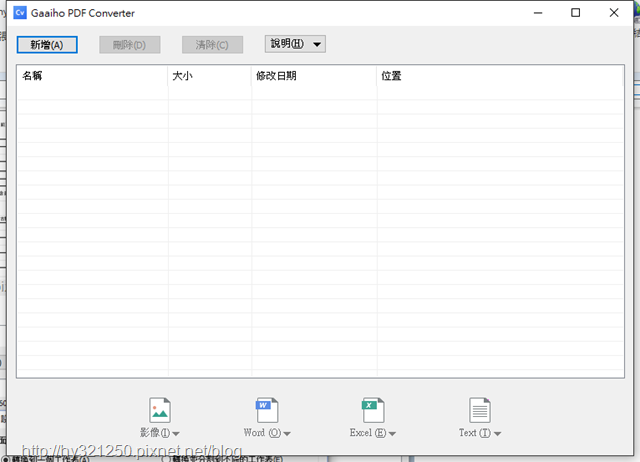Click the 刪除(D) delete button
Viewport: 640px width, 462px height.
pos(129,45)
